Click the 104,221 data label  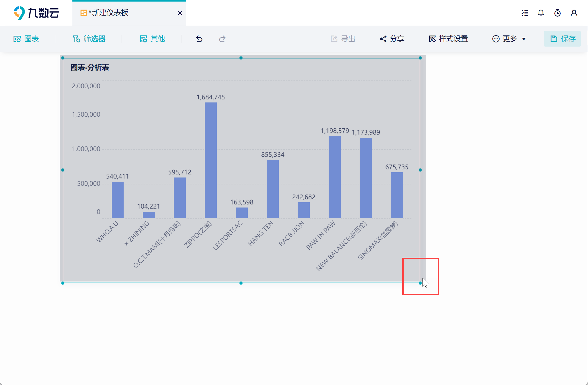(149, 206)
